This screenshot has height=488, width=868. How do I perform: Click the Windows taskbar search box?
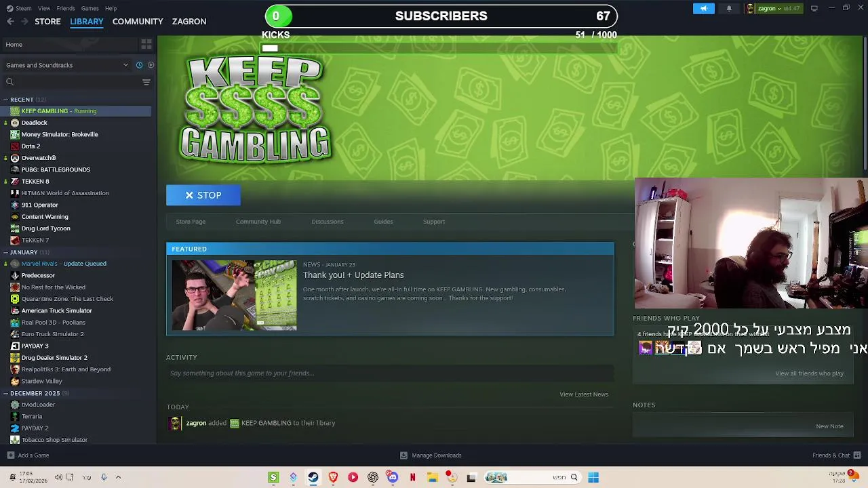(534, 477)
